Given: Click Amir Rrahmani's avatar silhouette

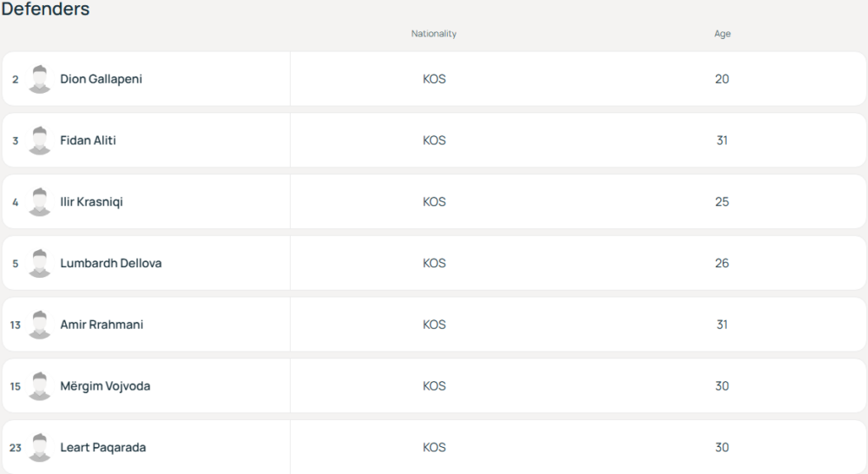Looking at the screenshot, I should (x=39, y=325).
